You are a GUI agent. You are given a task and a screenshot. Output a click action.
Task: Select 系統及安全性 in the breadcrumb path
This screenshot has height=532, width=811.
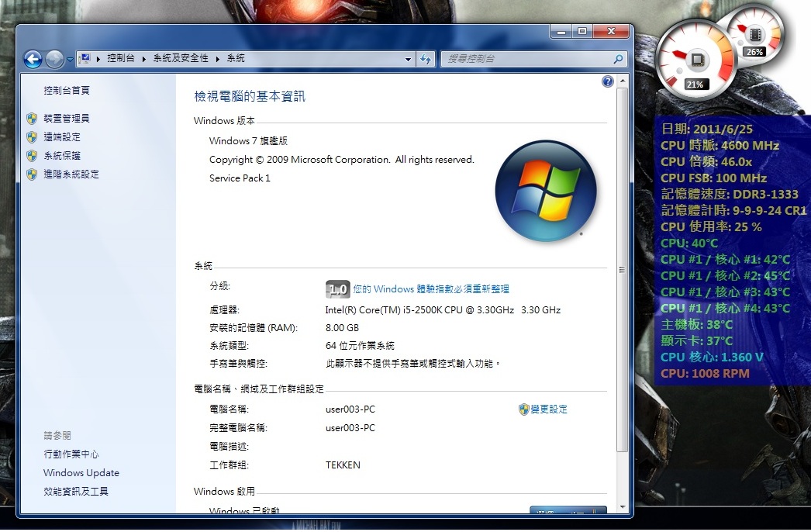180,59
